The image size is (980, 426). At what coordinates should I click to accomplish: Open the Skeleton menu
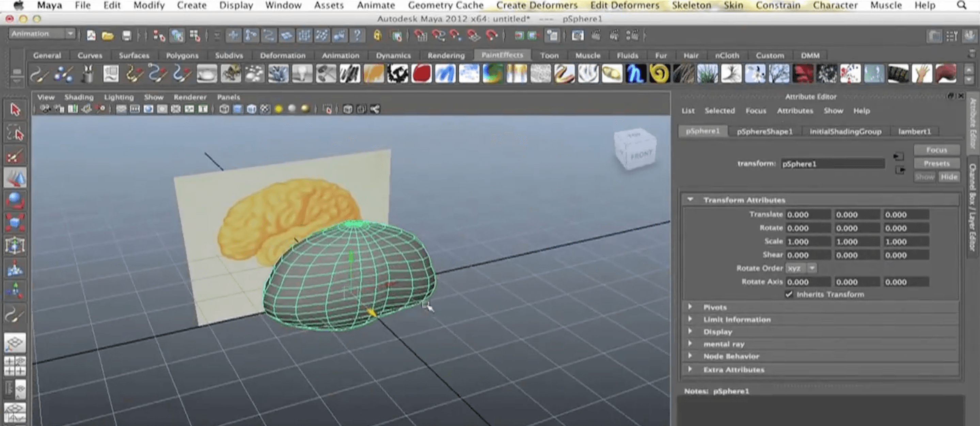pyautogui.click(x=691, y=5)
